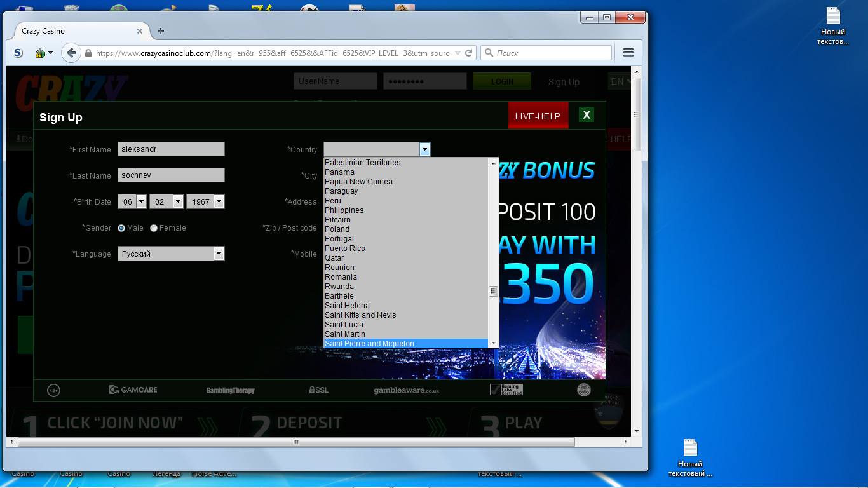The image size is (868, 488).
Task: Collapse the Country dropdown arrow
Action: 424,149
